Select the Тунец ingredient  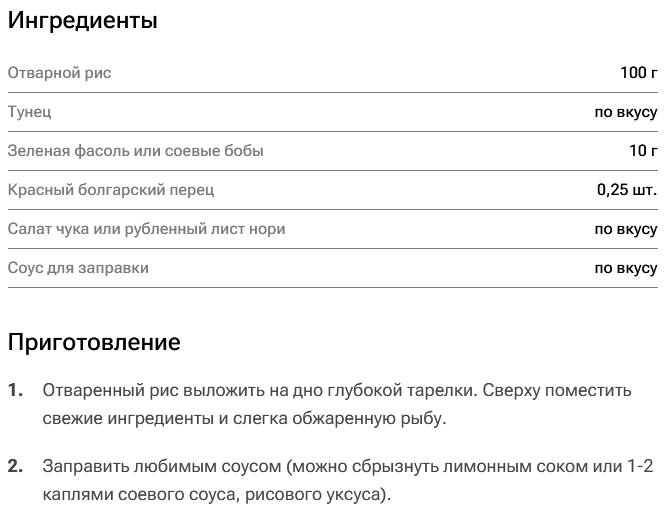tap(30, 112)
